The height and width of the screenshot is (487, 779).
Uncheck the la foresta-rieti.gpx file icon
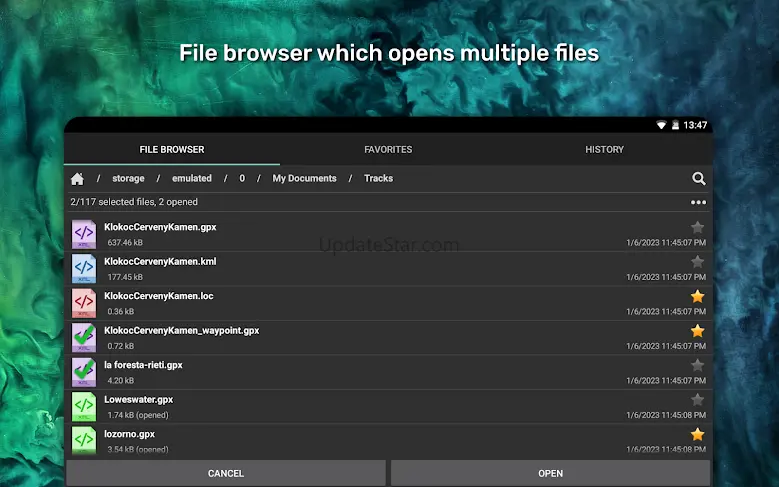point(84,371)
